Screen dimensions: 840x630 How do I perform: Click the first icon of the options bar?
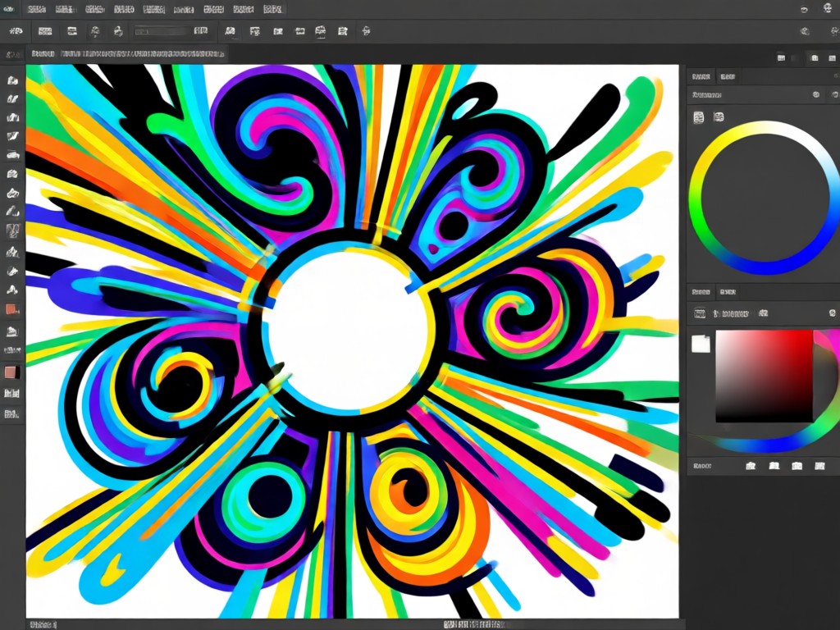click(16, 31)
